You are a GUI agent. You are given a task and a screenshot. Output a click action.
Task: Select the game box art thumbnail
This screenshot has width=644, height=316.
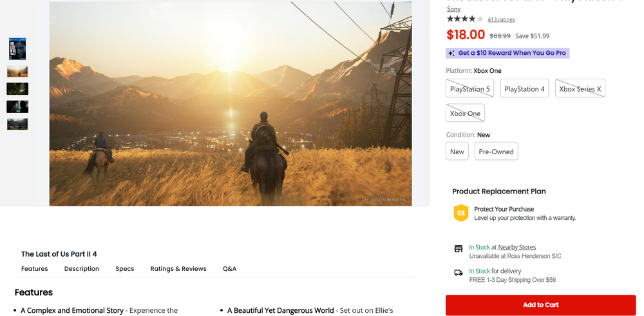click(17, 49)
